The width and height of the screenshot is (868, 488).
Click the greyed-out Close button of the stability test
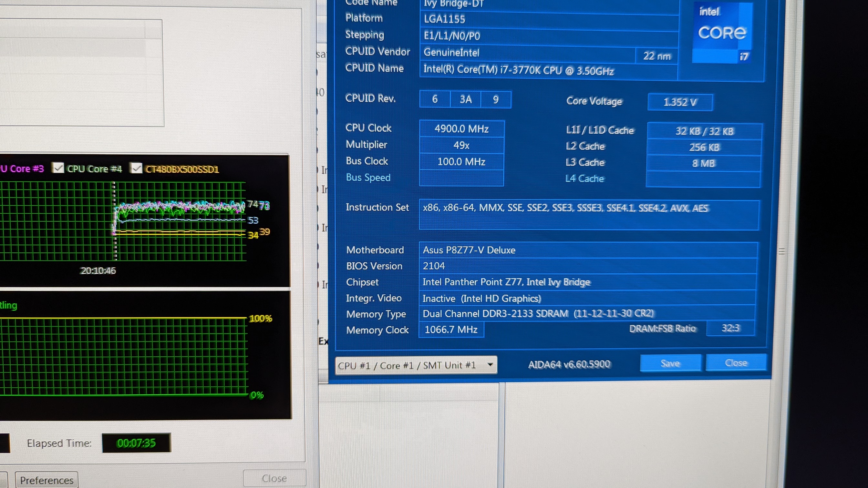coord(274,478)
